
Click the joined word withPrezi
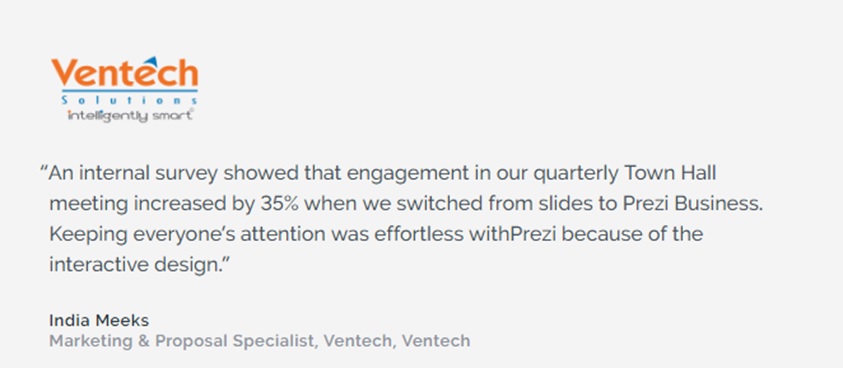[514, 235]
